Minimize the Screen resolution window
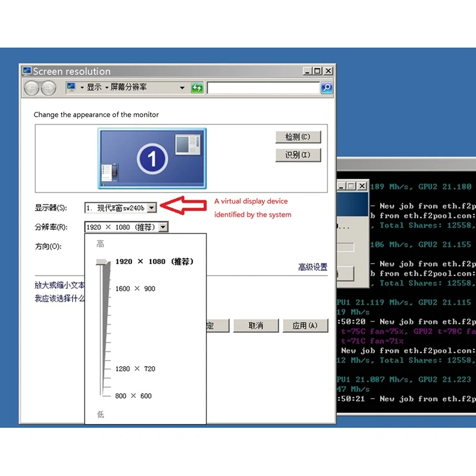The image size is (476, 476). click(308, 71)
